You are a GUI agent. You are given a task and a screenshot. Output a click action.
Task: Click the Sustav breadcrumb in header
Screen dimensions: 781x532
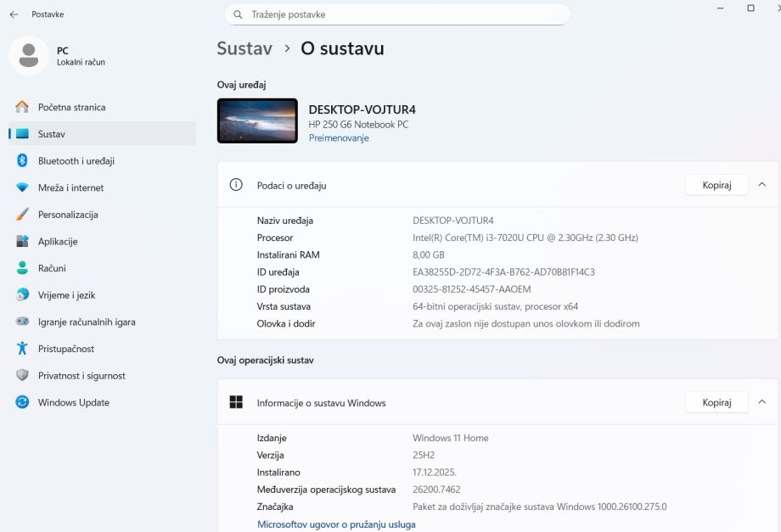(244, 48)
